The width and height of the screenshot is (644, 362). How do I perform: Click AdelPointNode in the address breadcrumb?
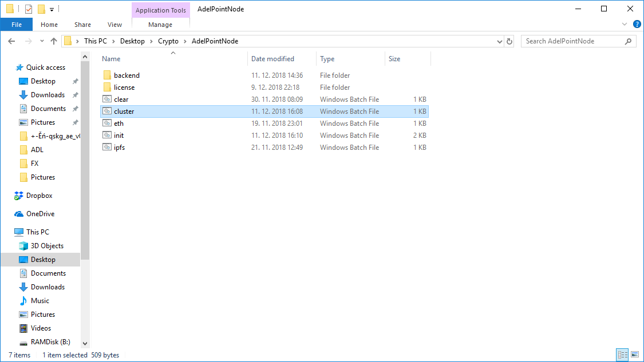click(x=215, y=41)
